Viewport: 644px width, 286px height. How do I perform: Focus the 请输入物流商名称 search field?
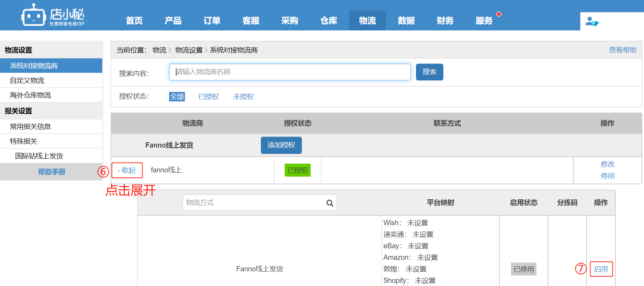coord(290,72)
